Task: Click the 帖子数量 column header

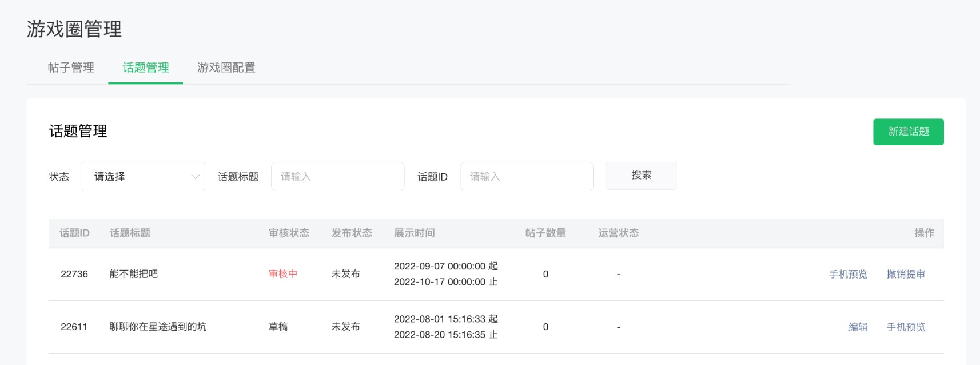Action: 545,233
